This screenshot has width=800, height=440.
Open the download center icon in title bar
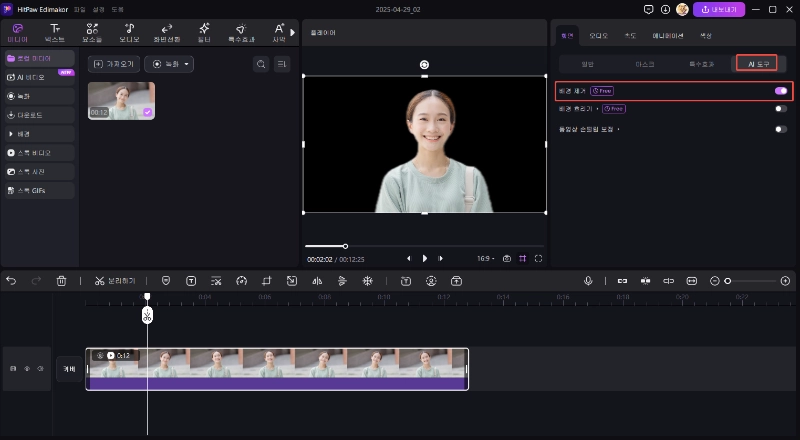pyautogui.click(x=665, y=9)
